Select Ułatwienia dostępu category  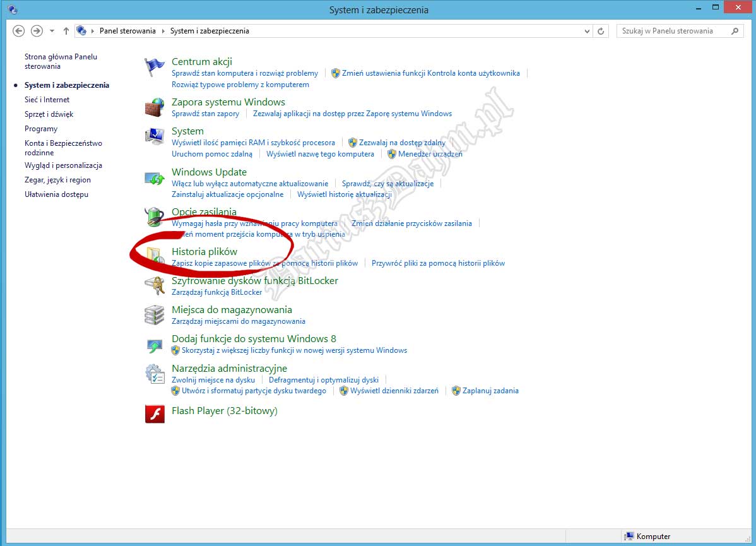coord(56,194)
